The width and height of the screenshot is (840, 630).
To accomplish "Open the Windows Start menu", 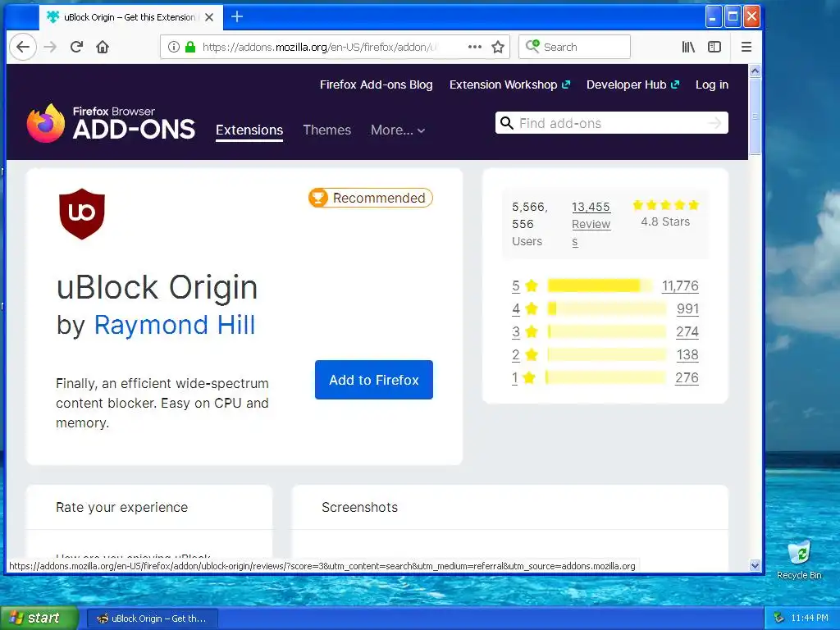I will [x=39, y=619].
